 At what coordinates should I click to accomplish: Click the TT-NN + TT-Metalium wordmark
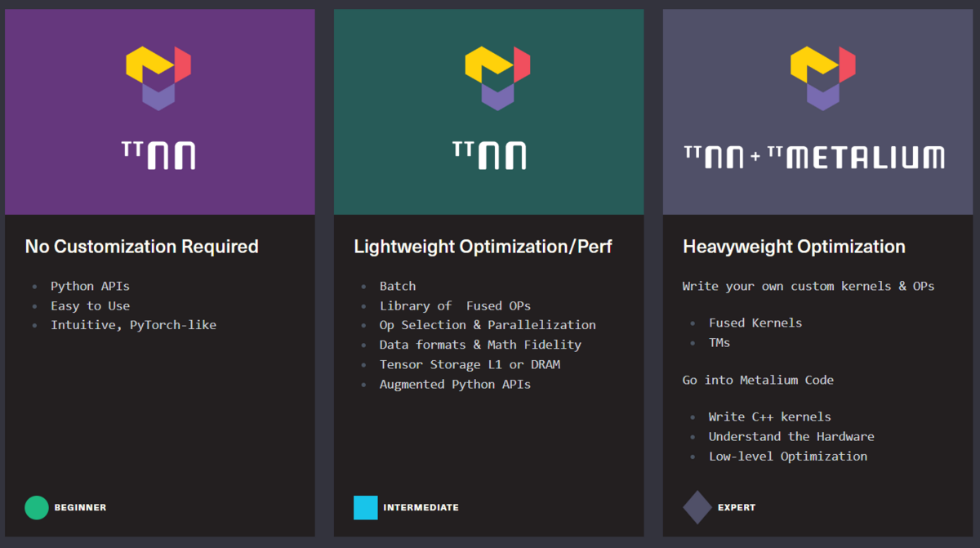[x=814, y=157]
